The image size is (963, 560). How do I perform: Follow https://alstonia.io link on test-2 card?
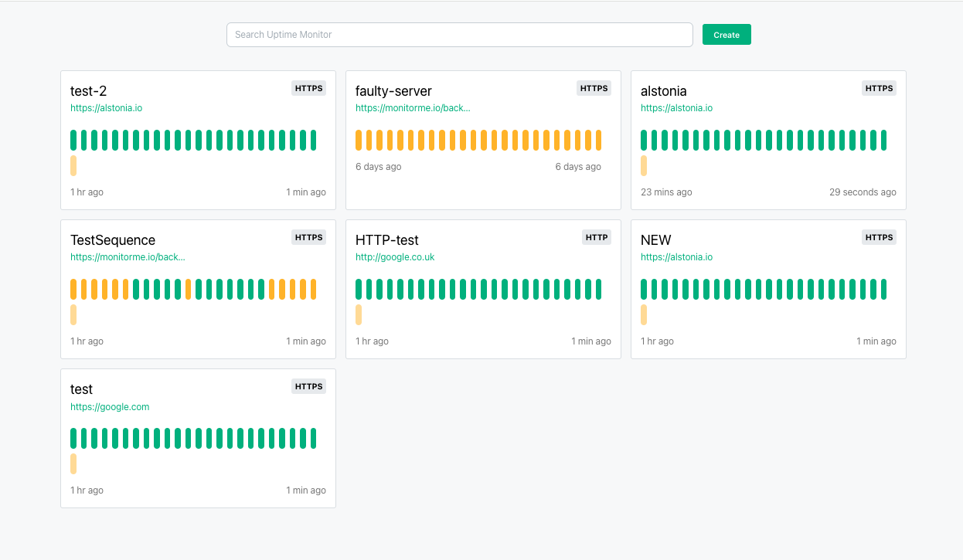pyautogui.click(x=106, y=108)
